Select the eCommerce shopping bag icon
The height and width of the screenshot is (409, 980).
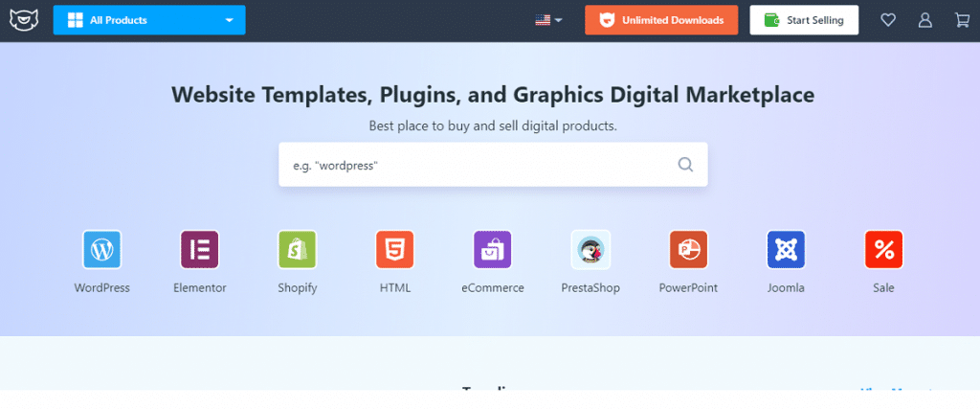[x=493, y=250]
